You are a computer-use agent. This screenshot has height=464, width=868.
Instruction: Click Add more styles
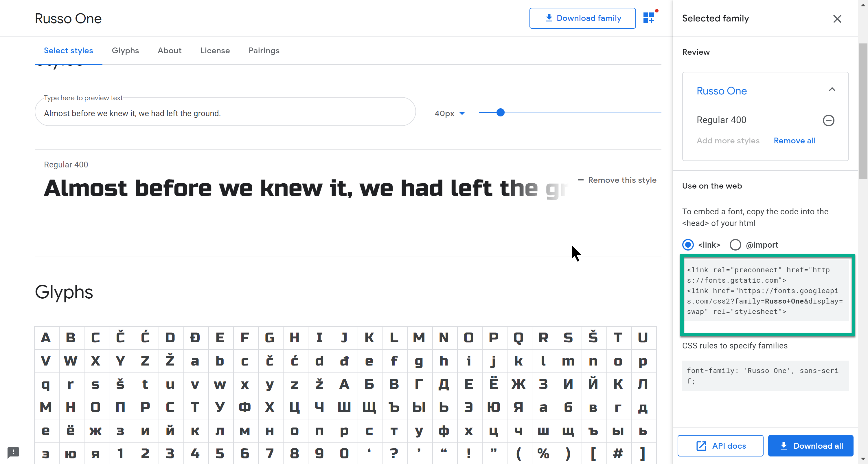tap(728, 140)
